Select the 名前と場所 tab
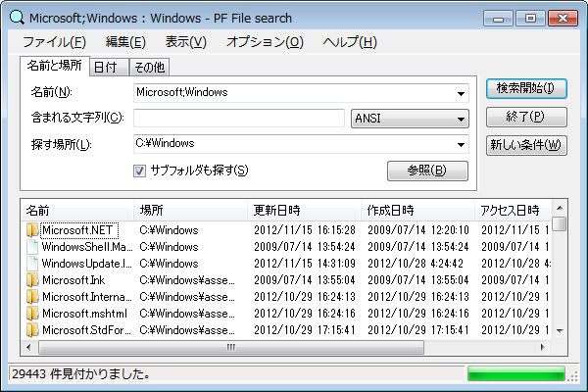 pos(54,66)
